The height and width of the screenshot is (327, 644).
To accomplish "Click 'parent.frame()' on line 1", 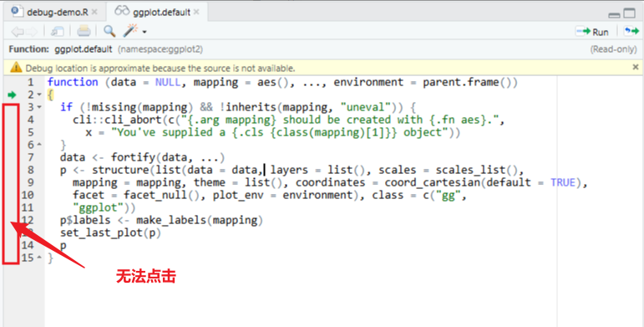I will [x=467, y=82].
